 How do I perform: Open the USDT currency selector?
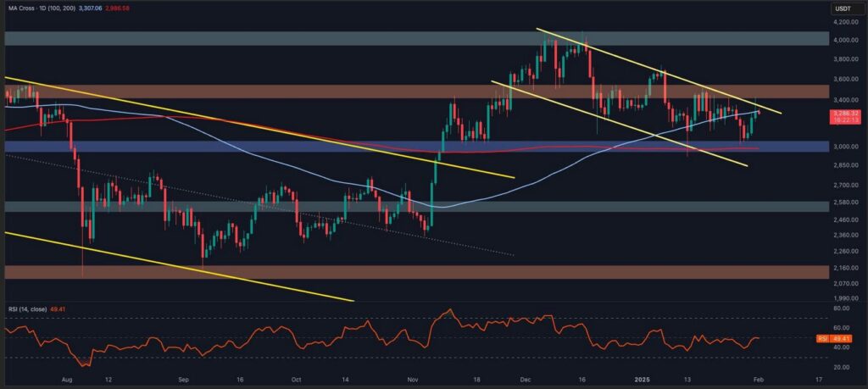point(841,8)
